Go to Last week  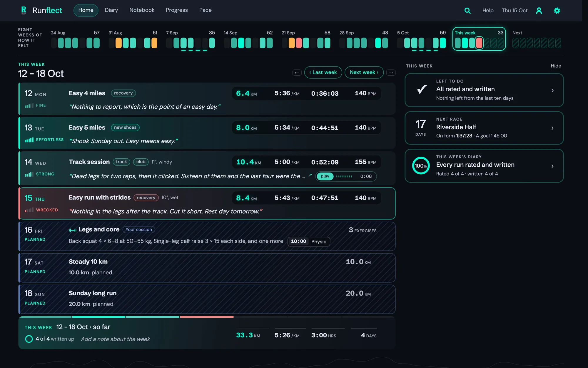pos(323,72)
